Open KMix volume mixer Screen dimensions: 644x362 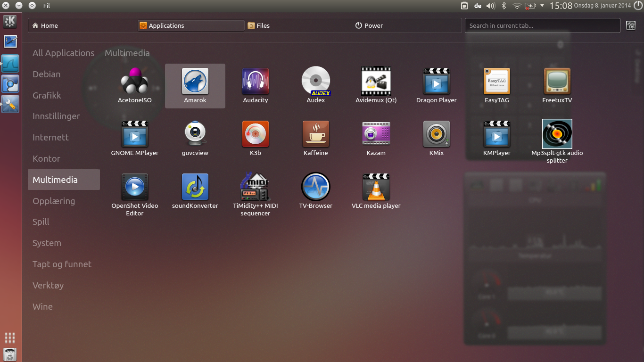coord(437,139)
